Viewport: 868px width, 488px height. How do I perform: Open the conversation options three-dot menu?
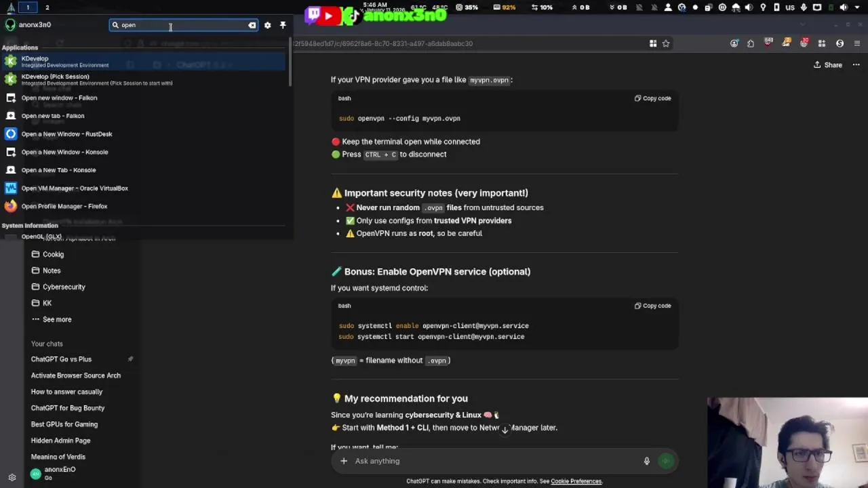click(856, 65)
